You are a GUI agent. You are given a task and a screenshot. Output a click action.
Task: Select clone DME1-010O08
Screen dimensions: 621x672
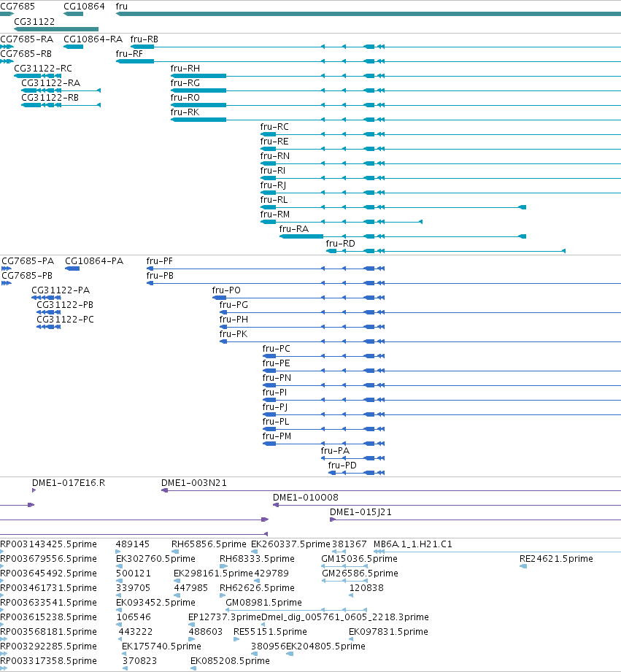[306, 497]
